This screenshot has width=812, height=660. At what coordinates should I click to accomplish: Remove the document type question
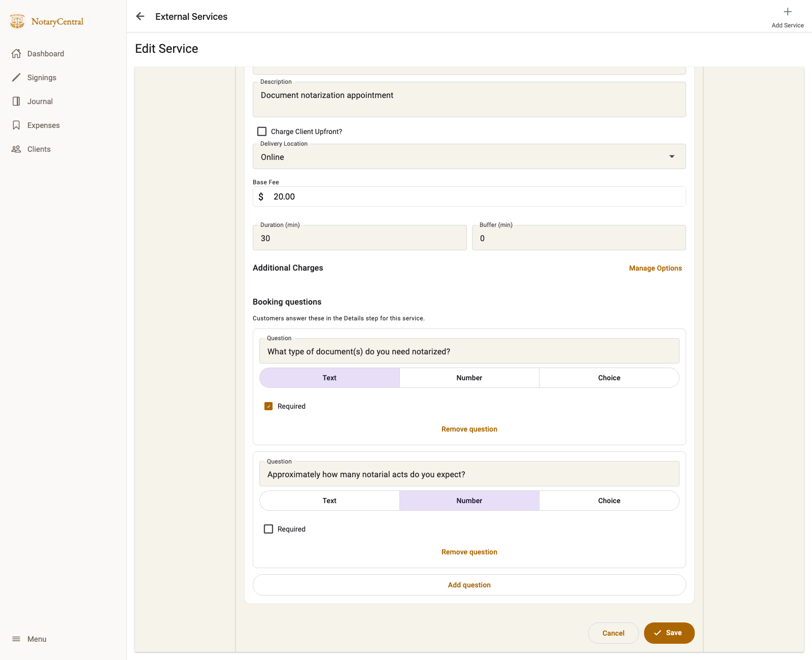469,429
